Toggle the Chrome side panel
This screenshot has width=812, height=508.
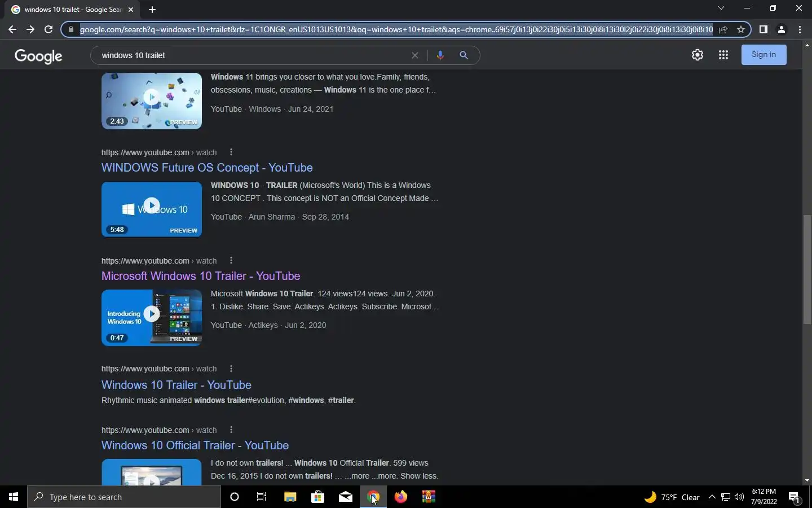coord(764,29)
